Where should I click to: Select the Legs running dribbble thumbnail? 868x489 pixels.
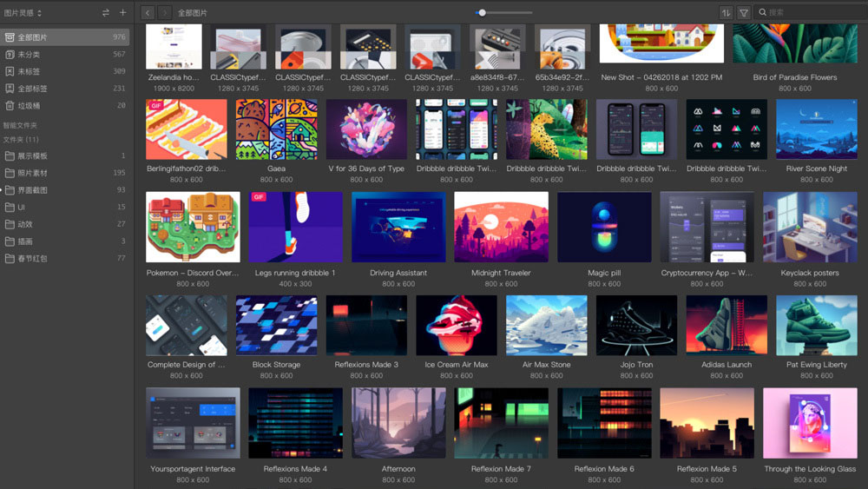(296, 227)
